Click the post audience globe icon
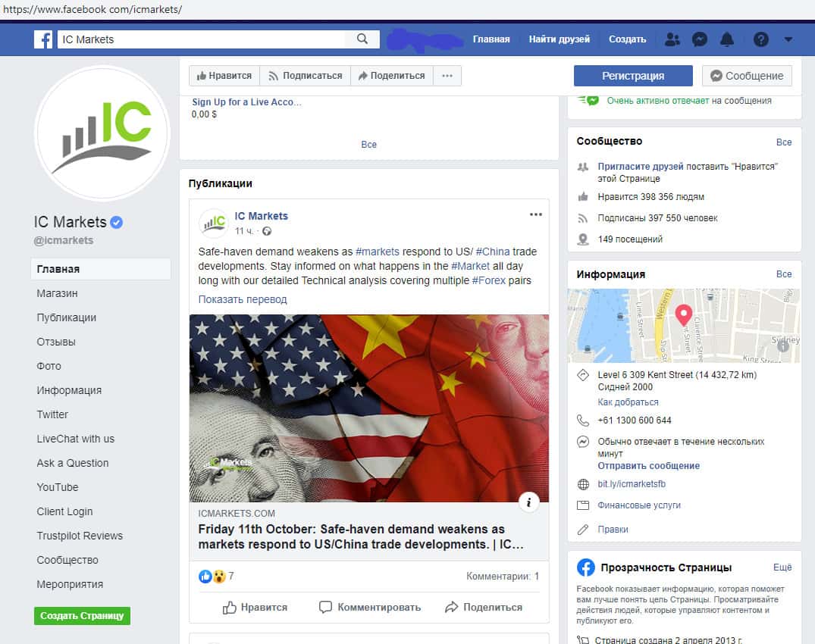The width and height of the screenshot is (815, 644). coord(267,231)
